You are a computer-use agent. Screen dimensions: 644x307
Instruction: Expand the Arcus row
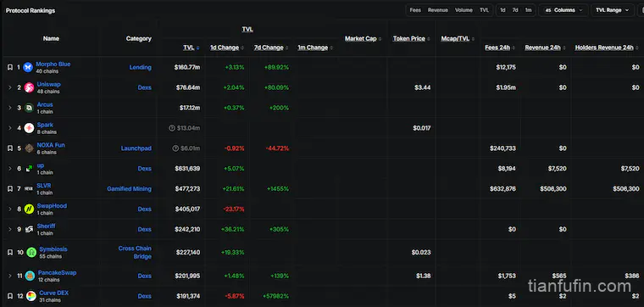point(10,108)
